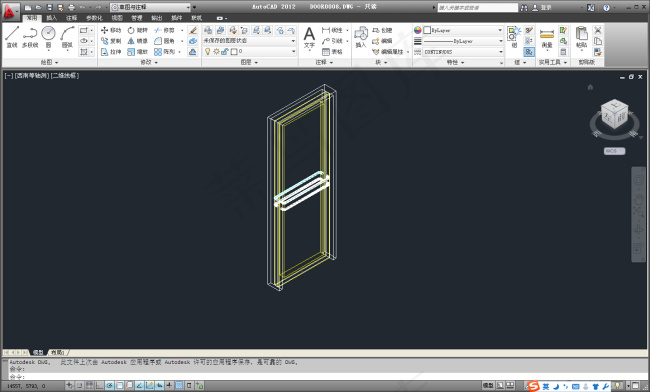This screenshot has width=650, height=392.
Task: Activate the Polyline (多段线) tool
Action: [30, 36]
